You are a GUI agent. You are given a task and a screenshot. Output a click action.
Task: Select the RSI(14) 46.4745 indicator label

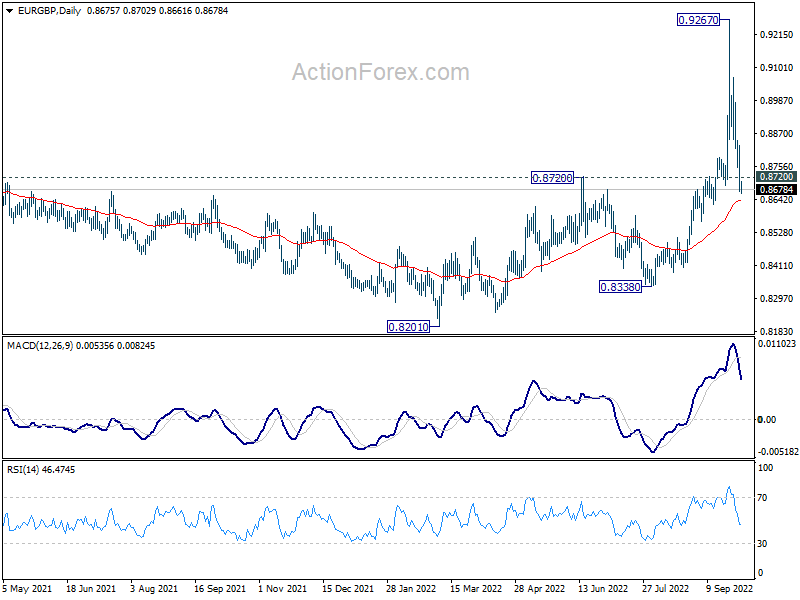pyautogui.click(x=41, y=470)
